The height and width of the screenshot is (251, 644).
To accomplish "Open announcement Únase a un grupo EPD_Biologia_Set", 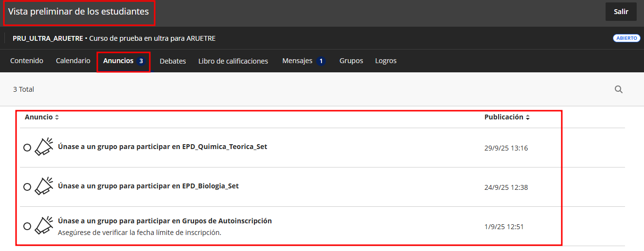I will click(x=148, y=186).
